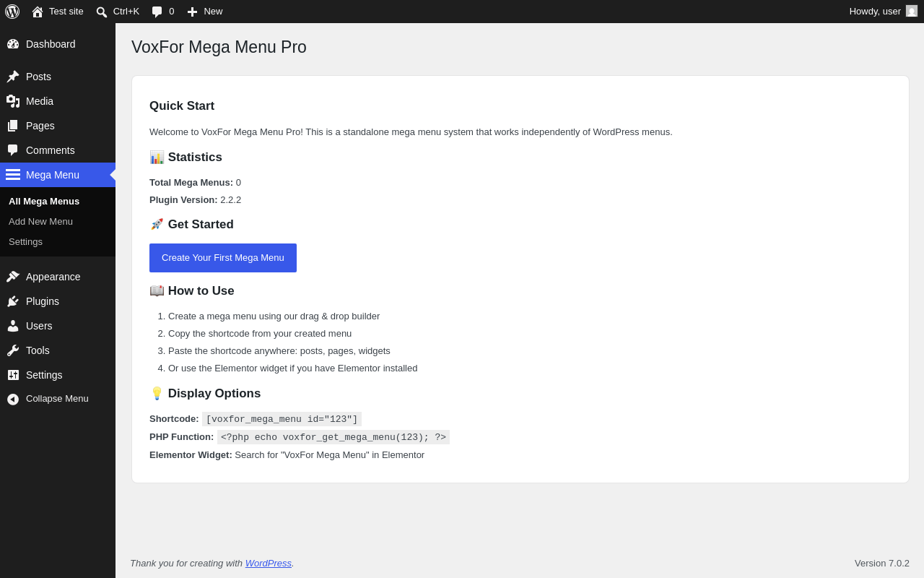Open the Ctrl+K search command palette
This screenshot has width=924, height=578.
click(118, 12)
